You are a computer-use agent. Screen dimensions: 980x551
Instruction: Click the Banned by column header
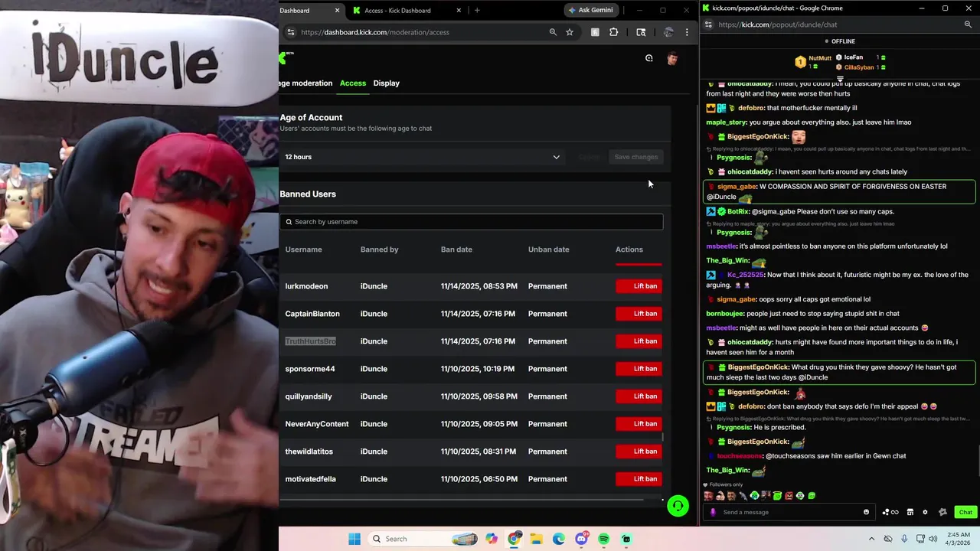click(380, 249)
